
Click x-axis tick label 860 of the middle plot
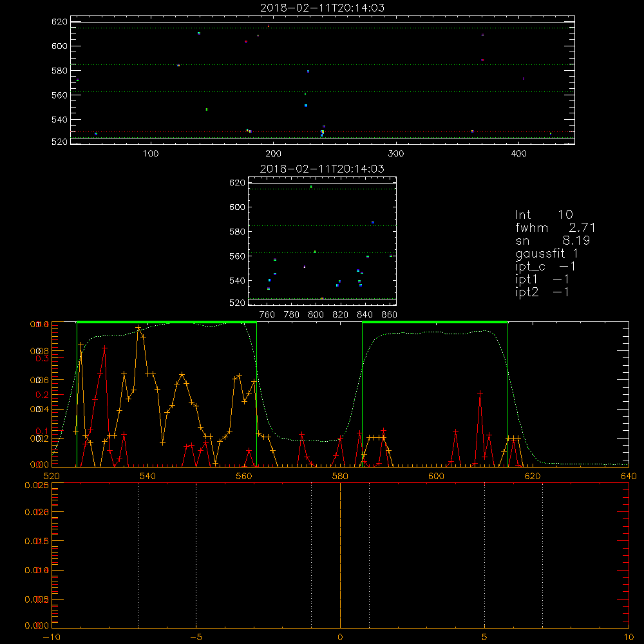pyautogui.click(x=389, y=315)
